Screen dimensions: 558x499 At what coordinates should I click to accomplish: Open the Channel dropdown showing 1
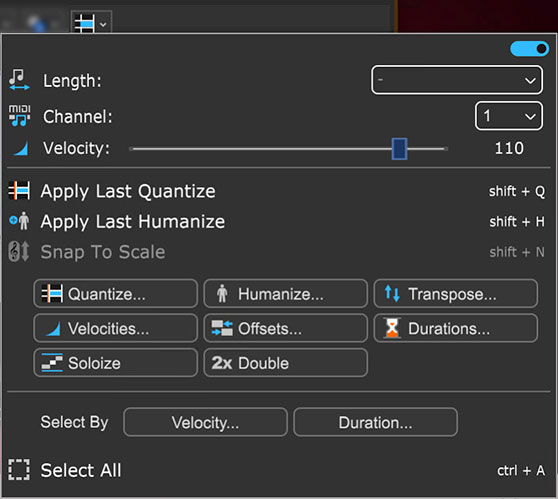(509, 116)
